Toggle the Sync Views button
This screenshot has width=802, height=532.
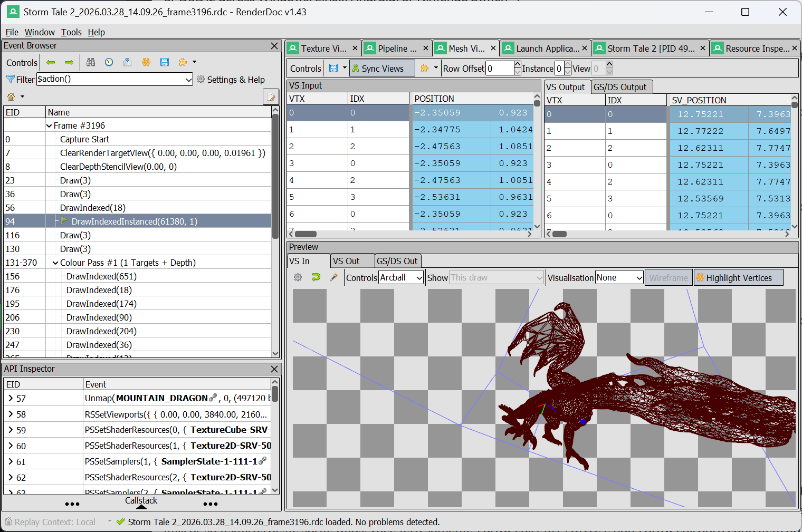pyautogui.click(x=382, y=69)
